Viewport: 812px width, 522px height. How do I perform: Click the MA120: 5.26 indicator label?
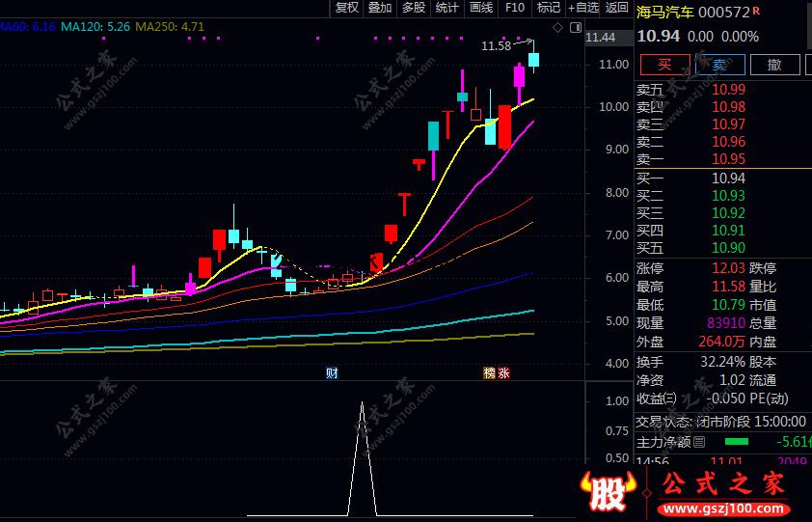[x=95, y=26]
